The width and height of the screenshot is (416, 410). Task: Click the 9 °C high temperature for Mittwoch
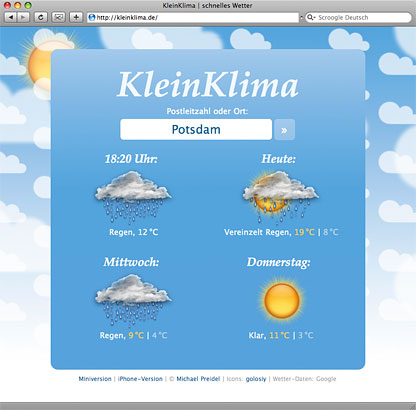pyautogui.click(x=136, y=336)
